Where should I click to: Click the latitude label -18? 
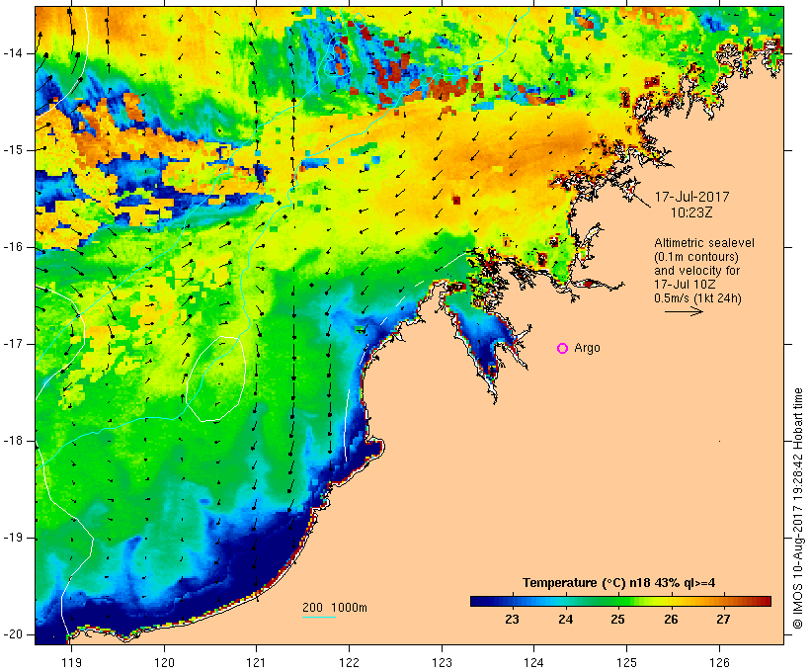(x=12, y=441)
